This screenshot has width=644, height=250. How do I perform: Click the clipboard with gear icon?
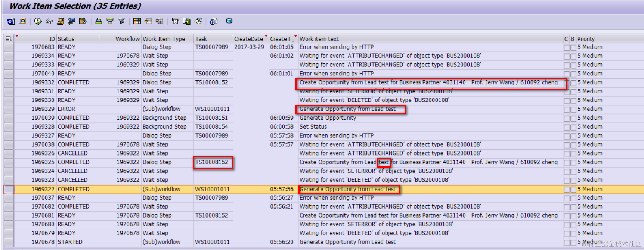point(83,21)
